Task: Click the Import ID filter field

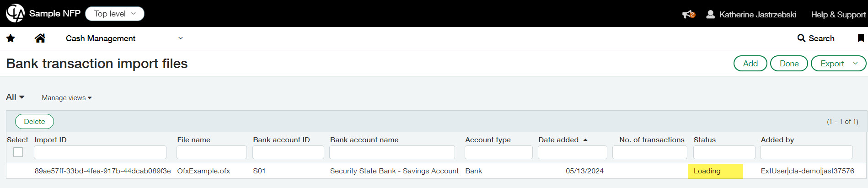Action: tap(100, 152)
